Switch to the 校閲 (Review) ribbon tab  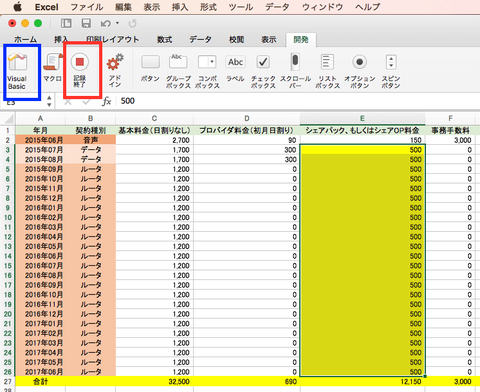tap(237, 40)
